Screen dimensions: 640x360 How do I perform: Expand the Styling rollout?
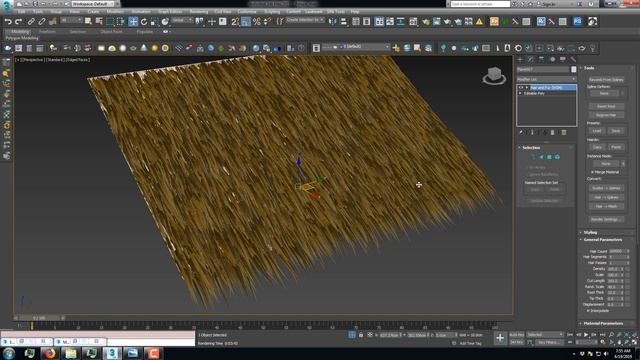591,232
